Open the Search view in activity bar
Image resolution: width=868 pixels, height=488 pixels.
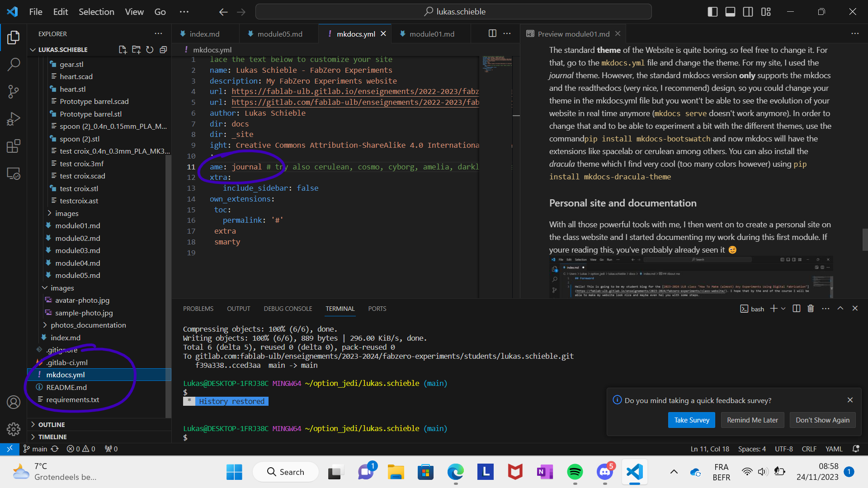tap(14, 65)
